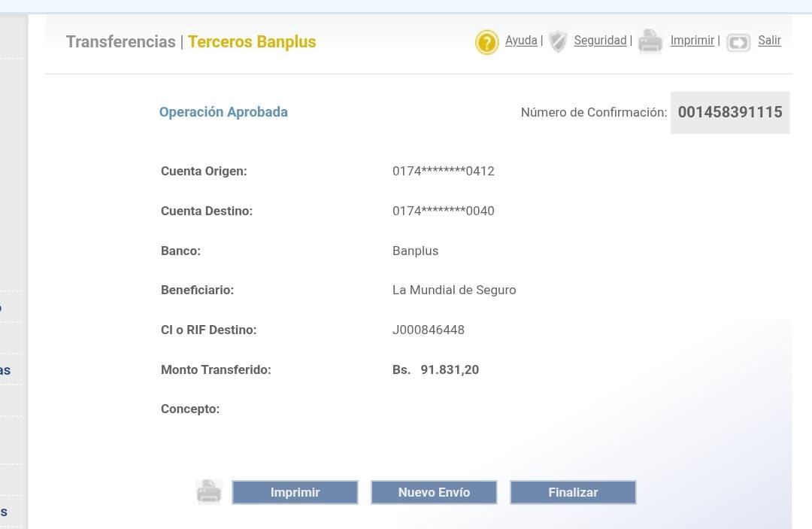Click the Terceros Banplus heading
This screenshot has height=529, width=812.
click(252, 42)
